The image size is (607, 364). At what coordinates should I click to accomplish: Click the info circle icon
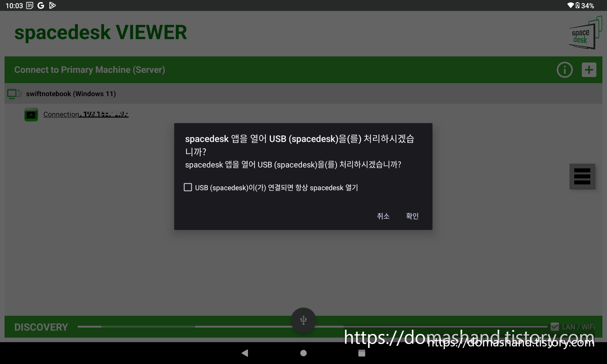pyautogui.click(x=565, y=70)
